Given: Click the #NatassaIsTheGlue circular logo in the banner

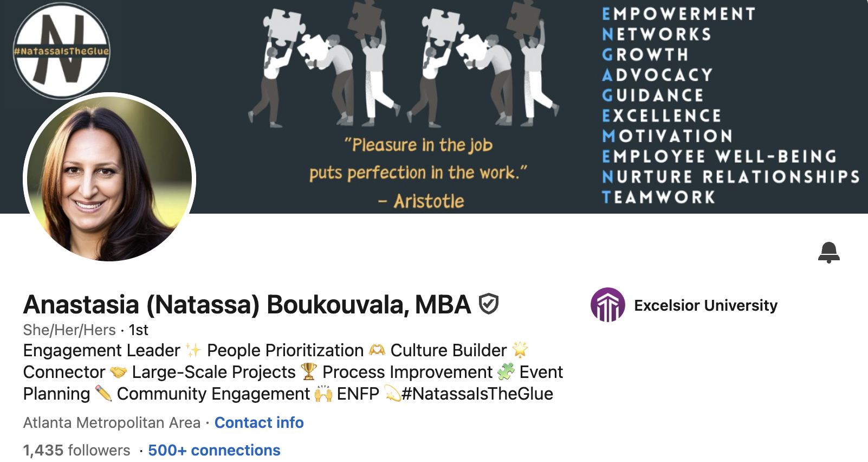Looking at the screenshot, I should point(61,51).
